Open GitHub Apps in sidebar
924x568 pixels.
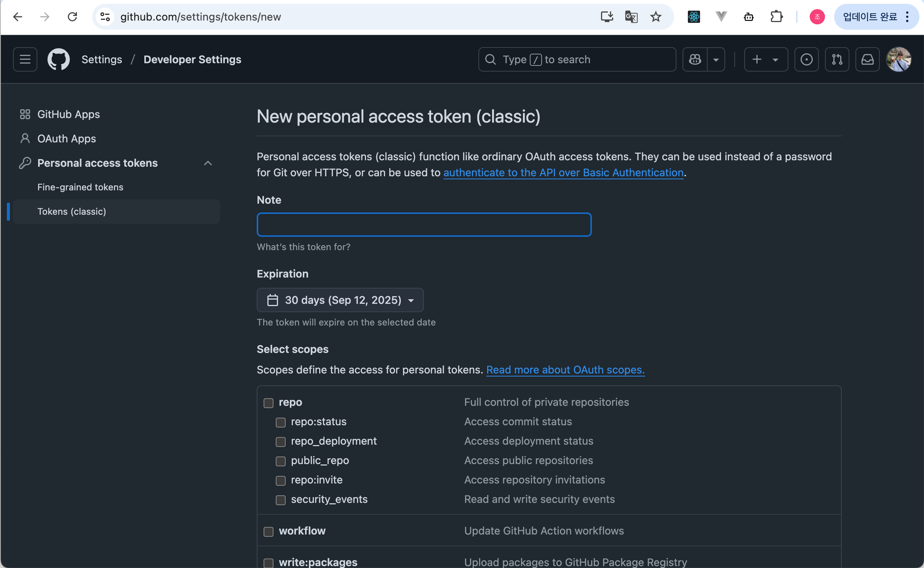coord(69,114)
